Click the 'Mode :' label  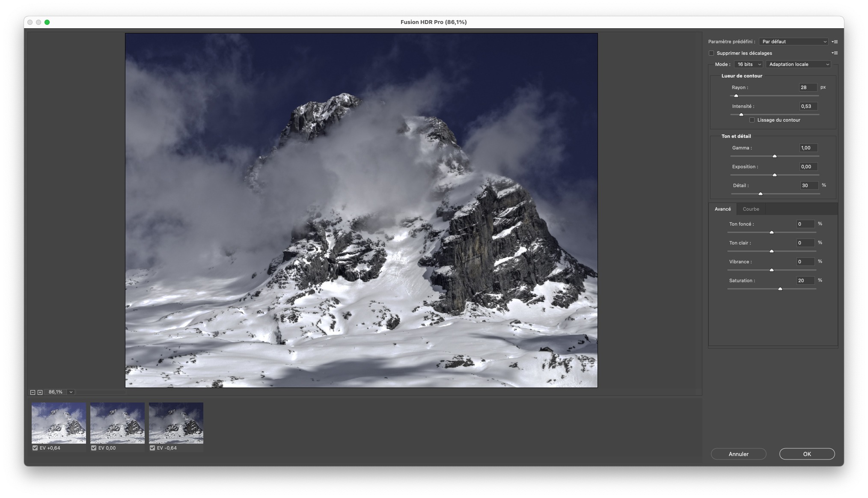click(x=722, y=64)
